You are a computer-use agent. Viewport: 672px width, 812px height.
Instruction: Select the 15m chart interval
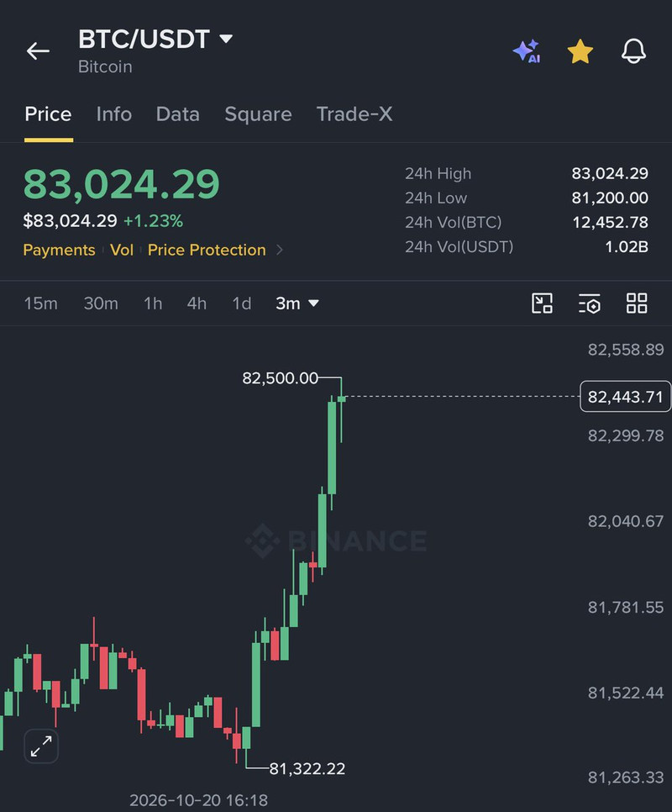click(41, 303)
